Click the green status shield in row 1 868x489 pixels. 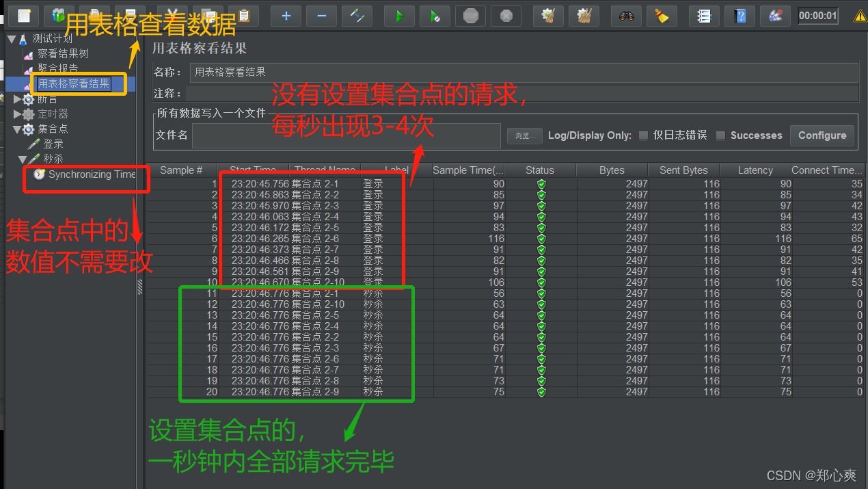(x=541, y=184)
